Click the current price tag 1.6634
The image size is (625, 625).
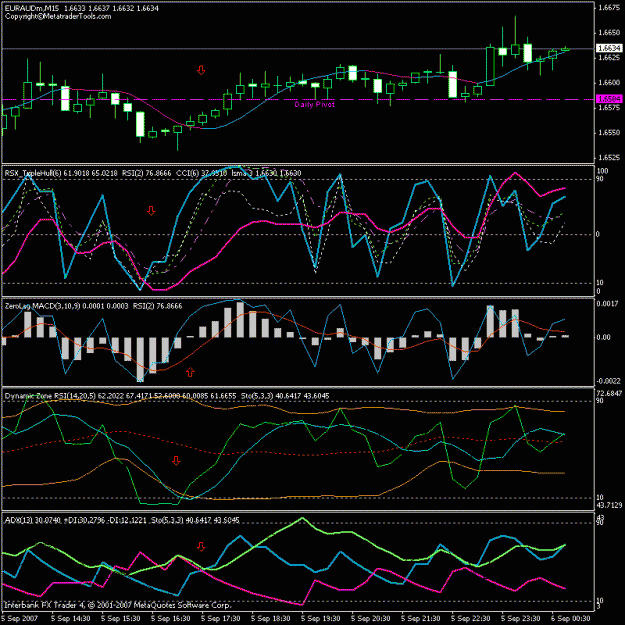(609, 48)
